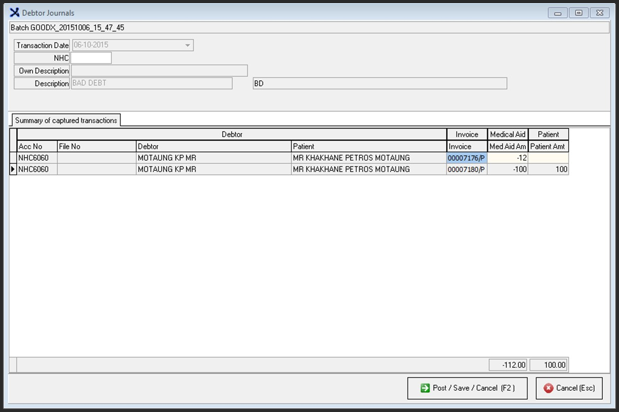Click the field containing BD
The width and height of the screenshot is (619, 412).
379,84
